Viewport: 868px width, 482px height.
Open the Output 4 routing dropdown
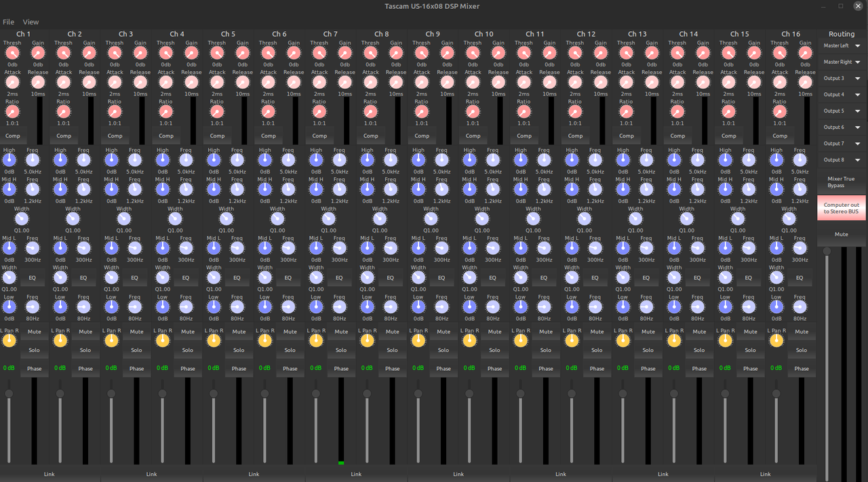tap(842, 94)
